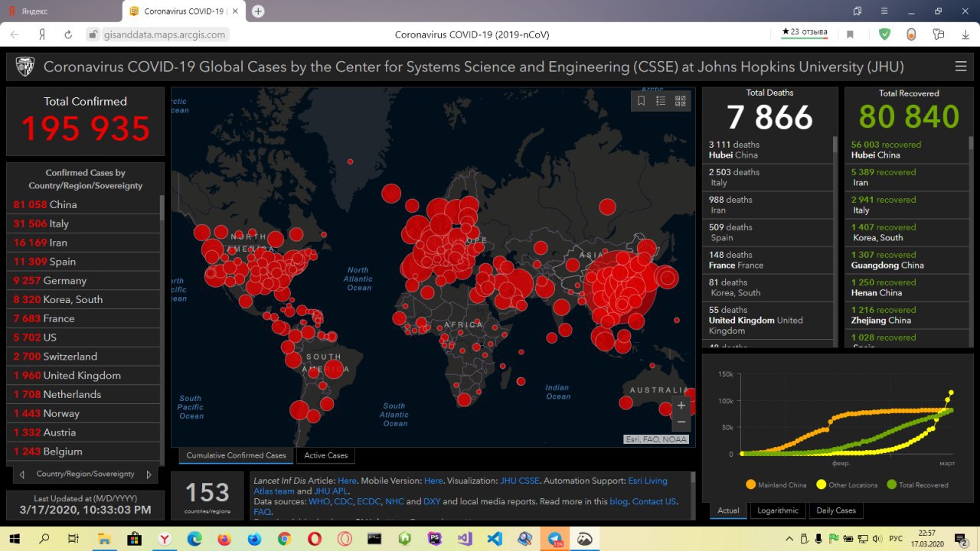Switch to the Яндекс browser tab
Viewport: 980px width, 551px height.
60,11
